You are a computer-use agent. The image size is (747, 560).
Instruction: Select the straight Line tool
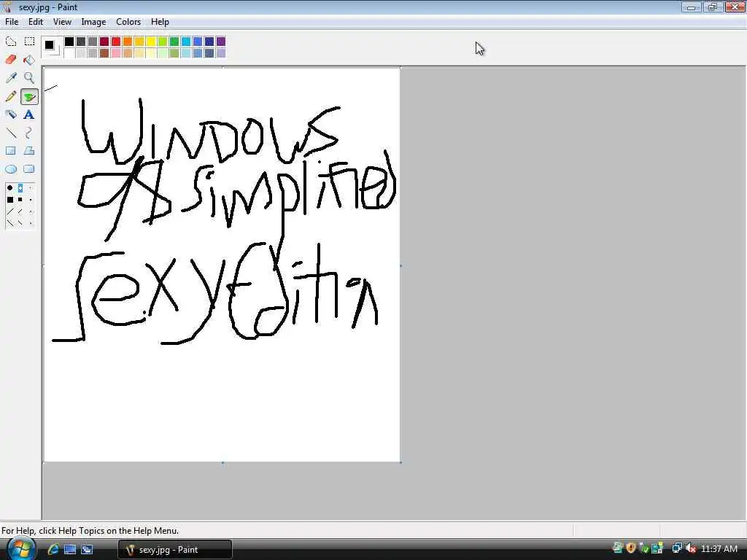pos(10,133)
